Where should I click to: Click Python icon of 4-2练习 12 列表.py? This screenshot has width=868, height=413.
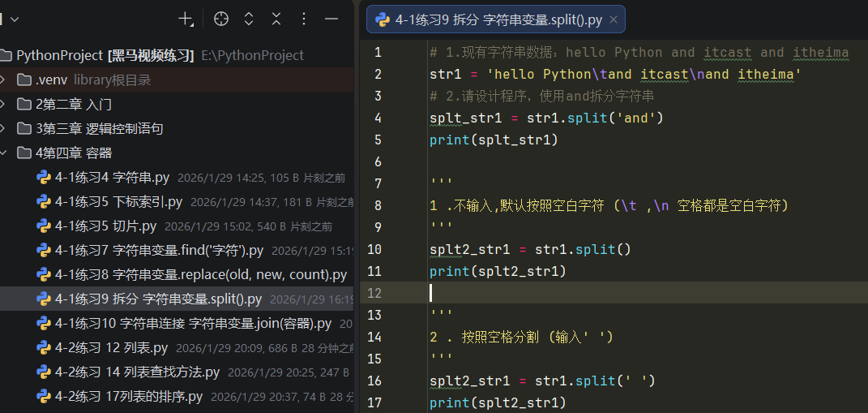(x=44, y=348)
